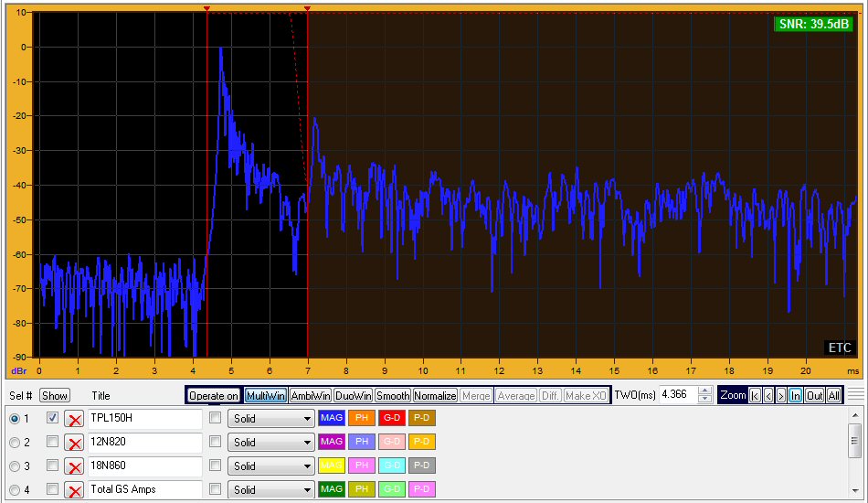Click the 18N860 title field
This screenshot has width=868, height=503.
(x=145, y=466)
